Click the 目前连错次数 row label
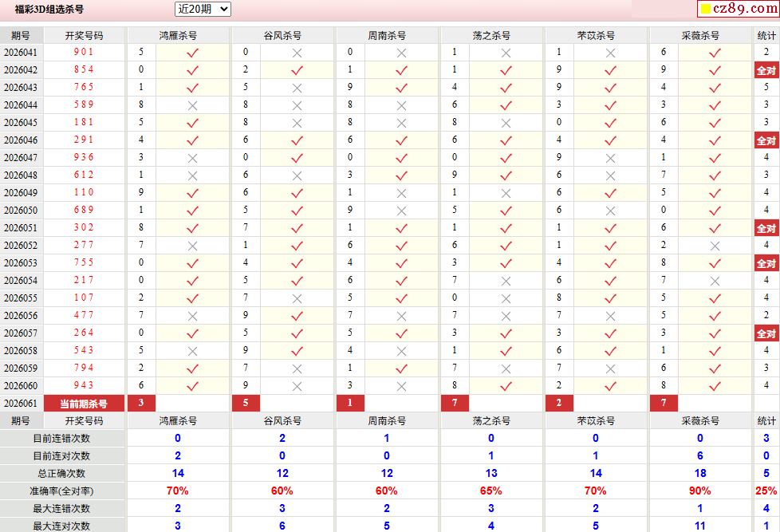780x532 pixels. 61,439
